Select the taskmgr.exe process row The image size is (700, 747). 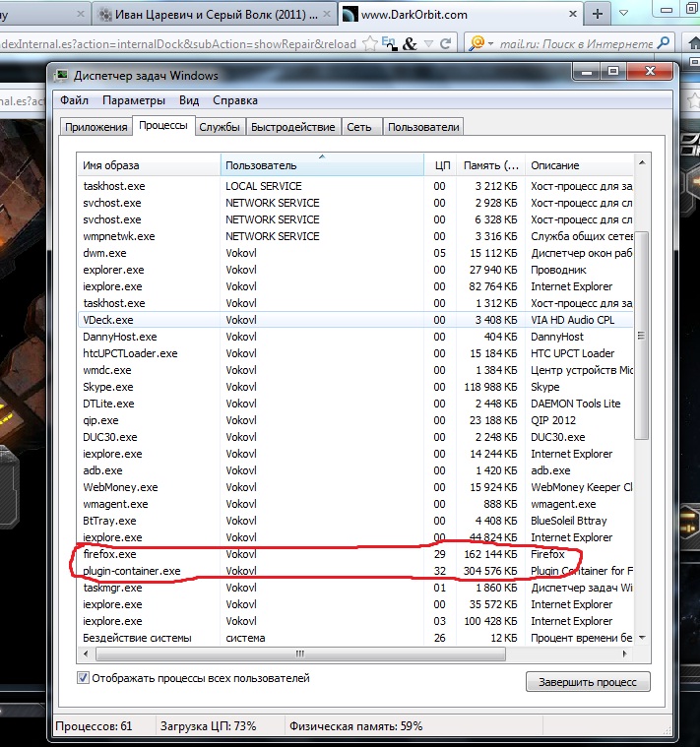(355, 588)
